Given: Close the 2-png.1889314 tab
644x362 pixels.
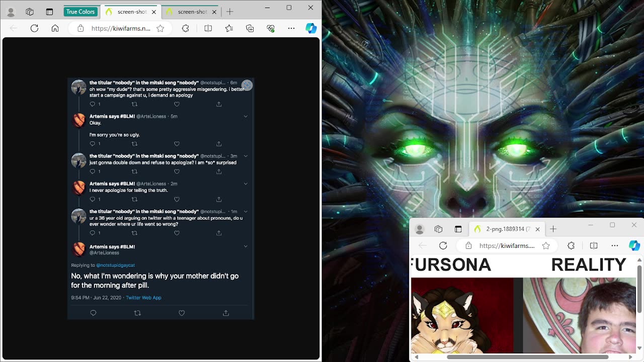Looking at the screenshot, I should point(537,229).
